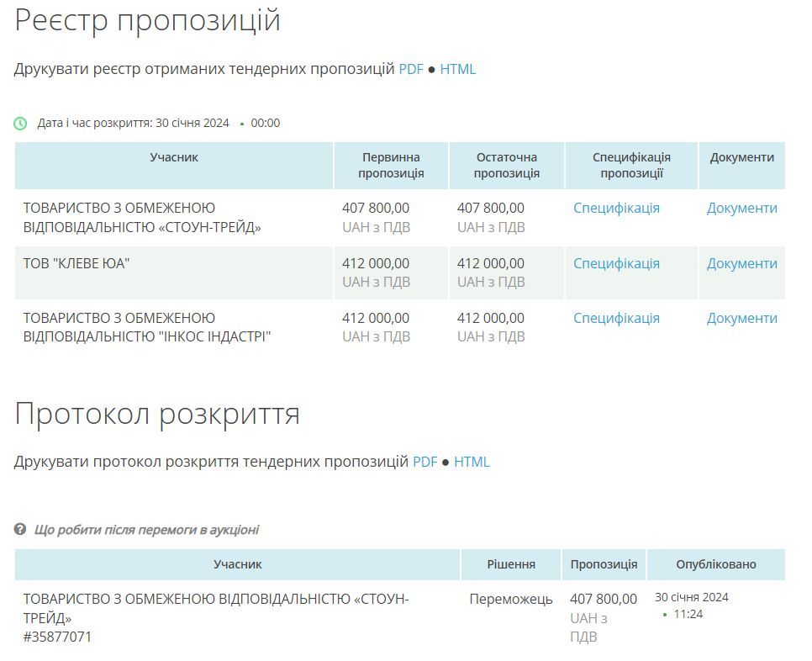Open Документи for ТОВ КЛЕВЕ ЮА
This screenshot has height=661, width=812.
click(741, 262)
